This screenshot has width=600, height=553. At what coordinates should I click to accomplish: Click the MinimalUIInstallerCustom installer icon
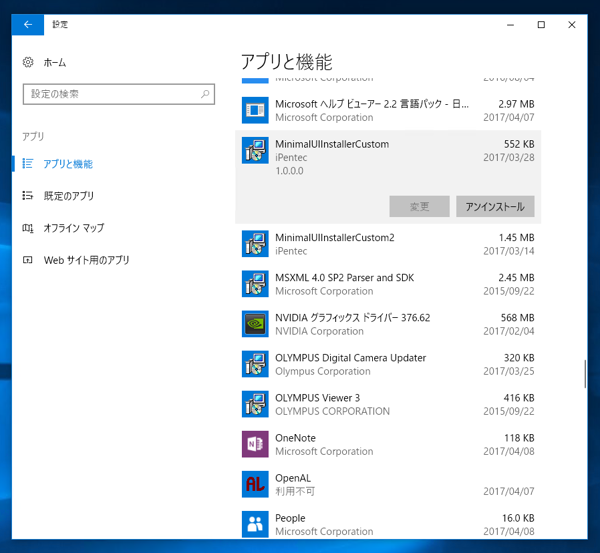[x=255, y=150]
